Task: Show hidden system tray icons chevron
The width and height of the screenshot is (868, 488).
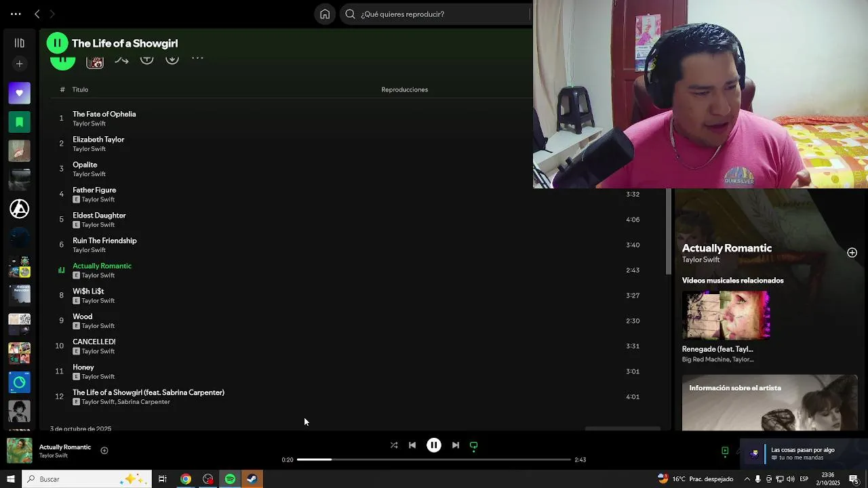Action: pyautogui.click(x=747, y=479)
